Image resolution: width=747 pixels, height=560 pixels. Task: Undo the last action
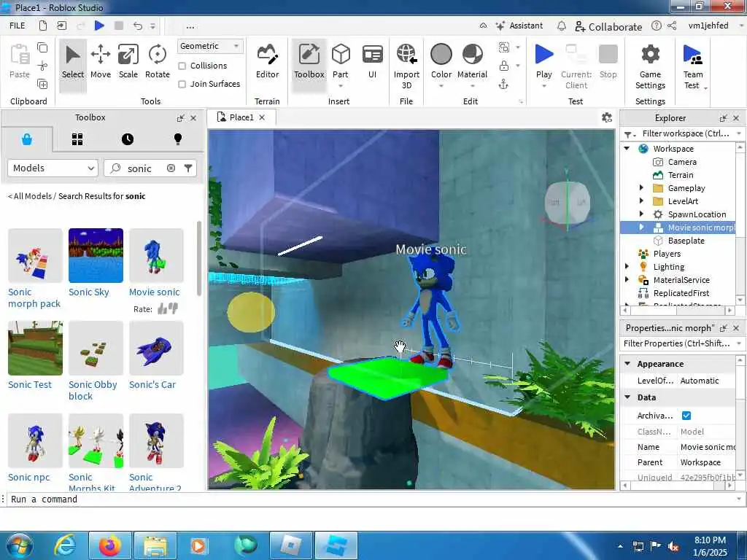[137, 26]
